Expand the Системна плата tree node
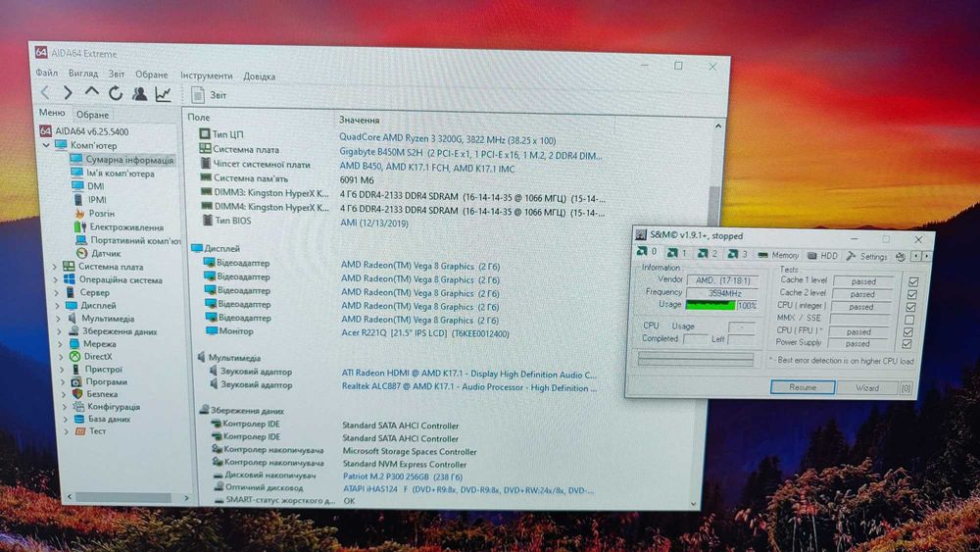Viewport: 980px width, 552px height. click(55, 267)
